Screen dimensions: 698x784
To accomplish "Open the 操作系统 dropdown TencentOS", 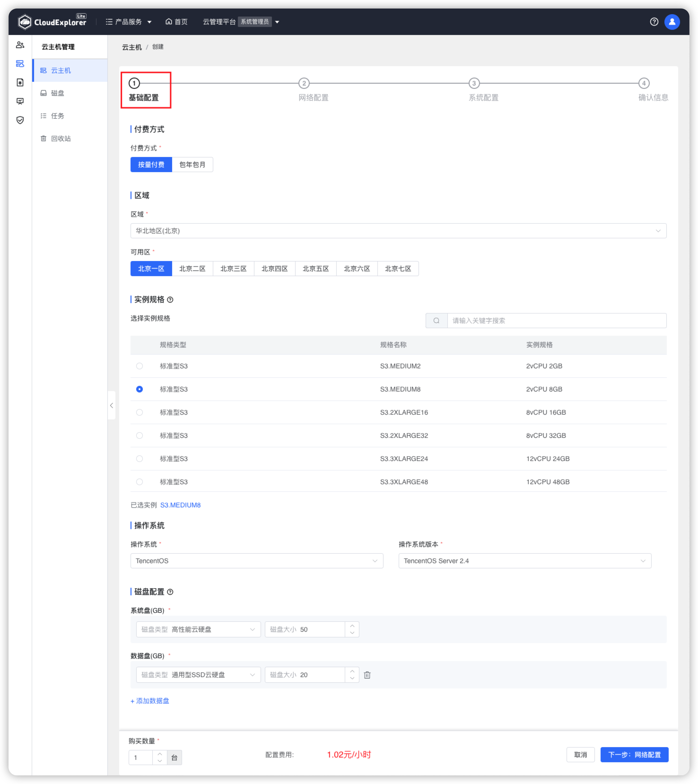I will (257, 561).
